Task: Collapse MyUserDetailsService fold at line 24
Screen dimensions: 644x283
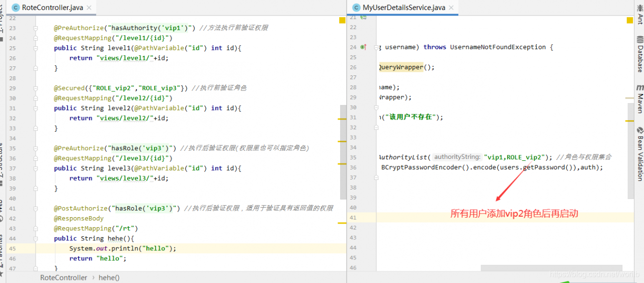Action: point(376,47)
